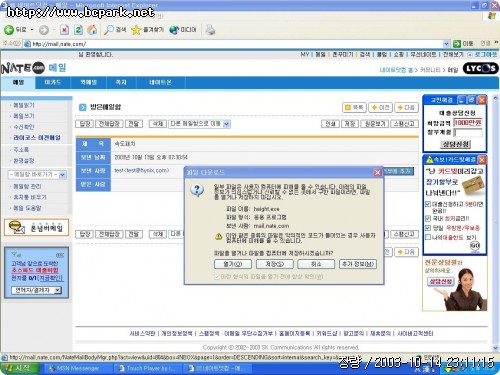Click Save (저장) in download dialog
The image size is (500, 375).
[x=275, y=264]
